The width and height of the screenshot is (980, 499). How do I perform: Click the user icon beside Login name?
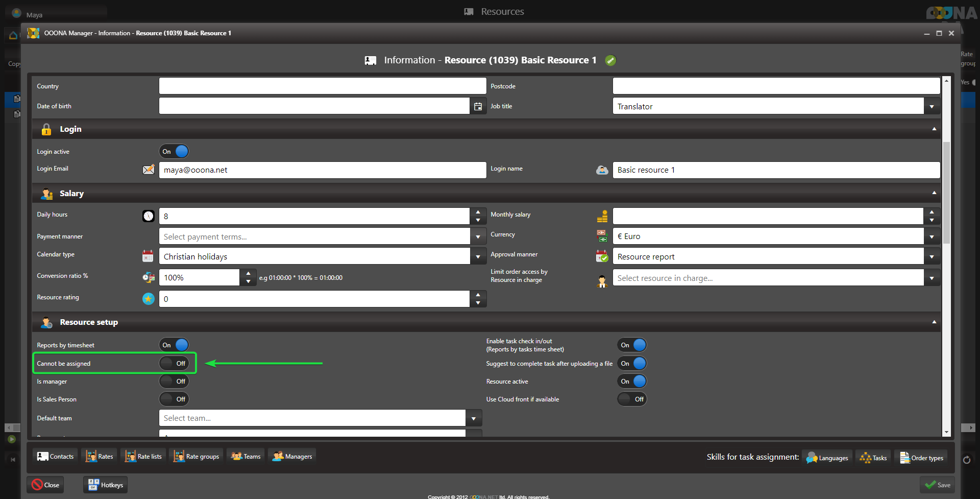click(602, 170)
